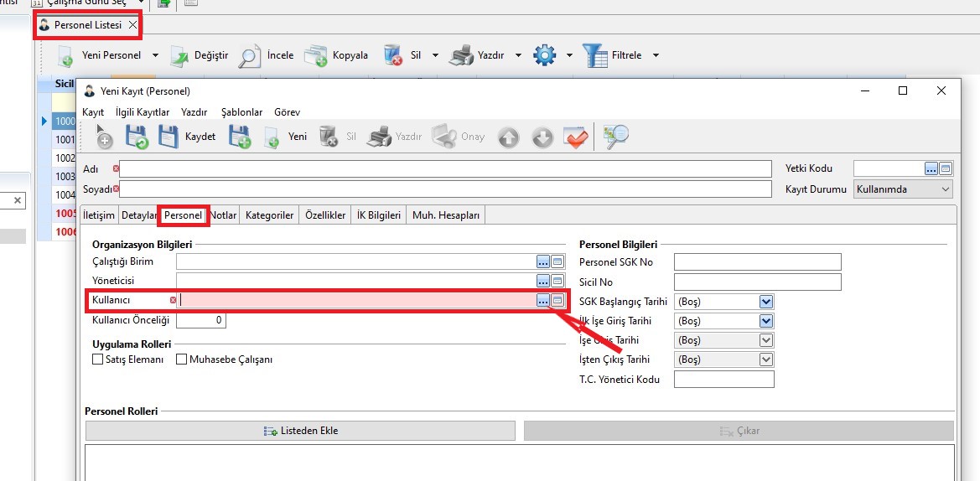980x481 pixels.
Task: Click the Listeden Ekle button
Action: tap(300, 431)
